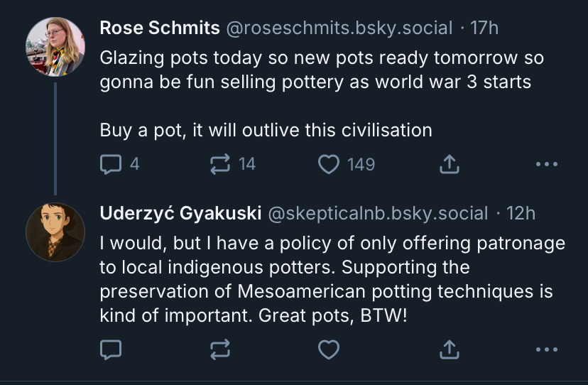
Task: Share Uderzyć Gyakuski's reply
Action: [x=448, y=349]
